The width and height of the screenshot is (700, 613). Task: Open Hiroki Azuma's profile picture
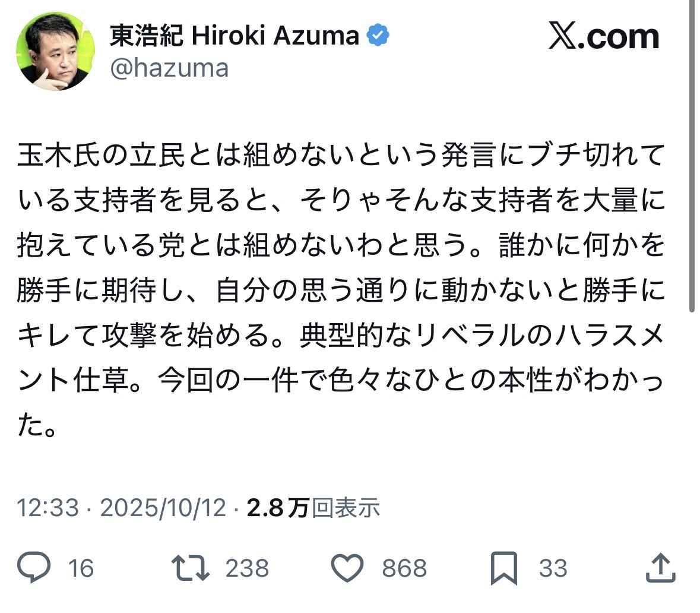(x=55, y=51)
